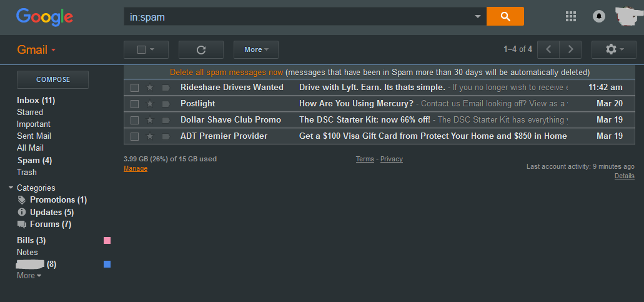Image resolution: width=644 pixels, height=302 pixels.
Task: Open the Forums category
Action: point(51,224)
